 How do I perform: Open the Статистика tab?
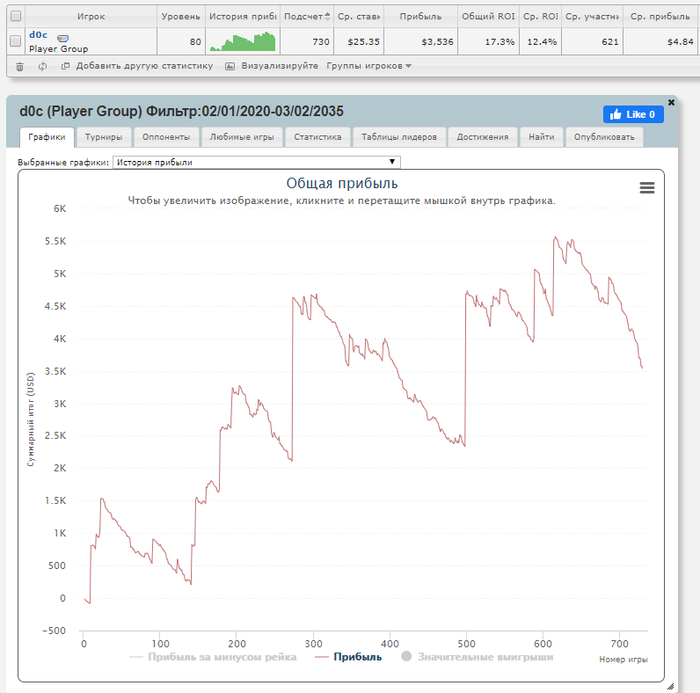coord(317,137)
